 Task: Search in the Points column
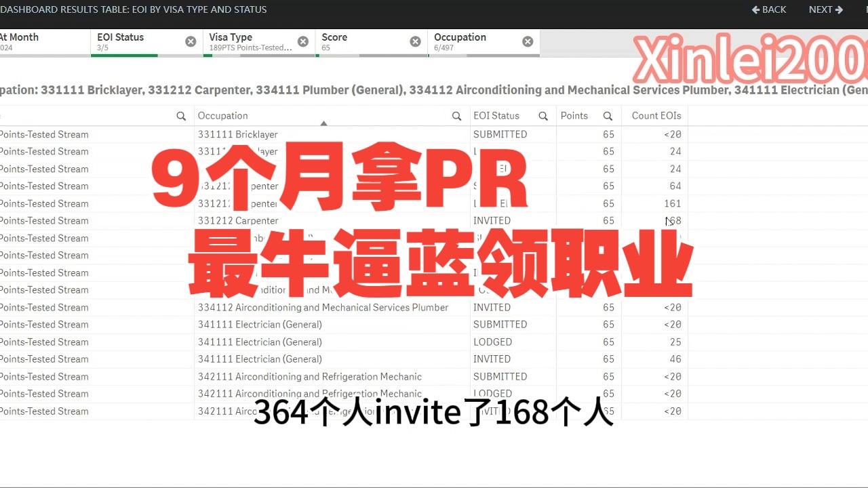(608, 116)
